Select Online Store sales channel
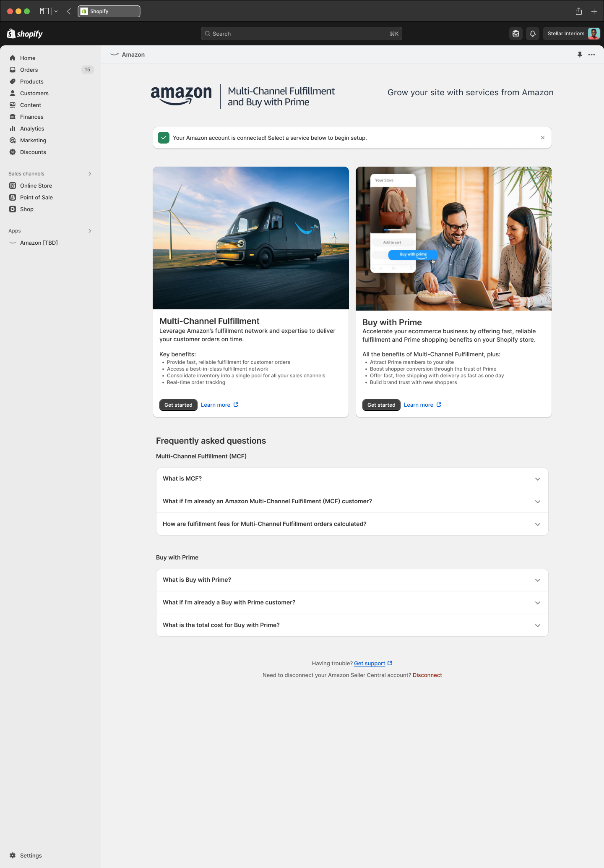 tap(36, 186)
